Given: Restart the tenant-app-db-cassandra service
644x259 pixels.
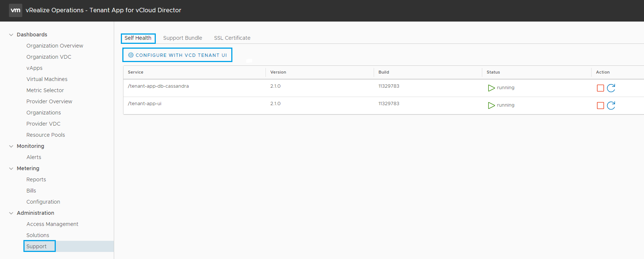Looking at the screenshot, I should [x=611, y=88].
